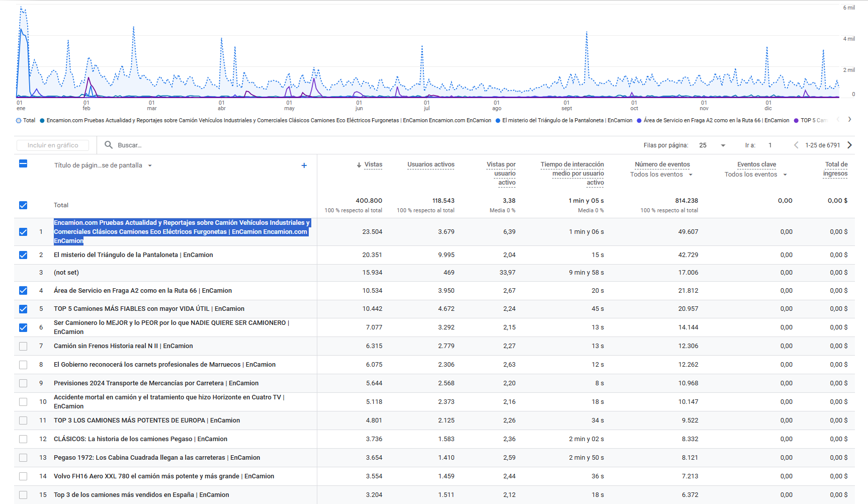Image resolution: width=868 pixels, height=504 pixels.
Task: Sort by Usuarios activos column header
Action: (431, 164)
